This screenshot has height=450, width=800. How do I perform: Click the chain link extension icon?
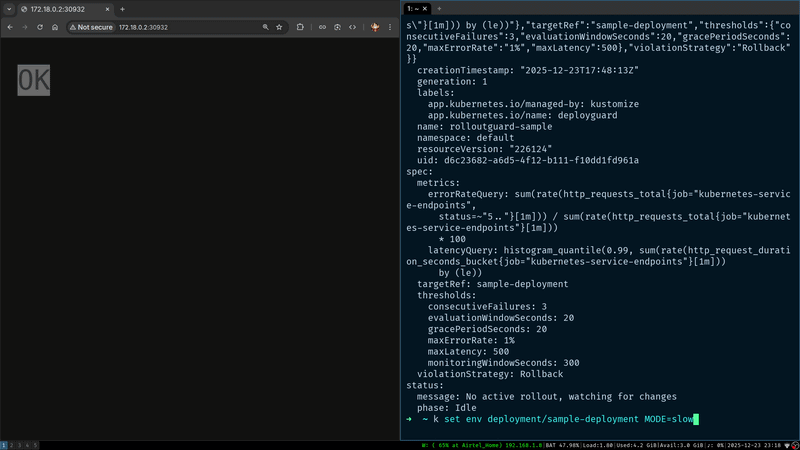[322, 27]
